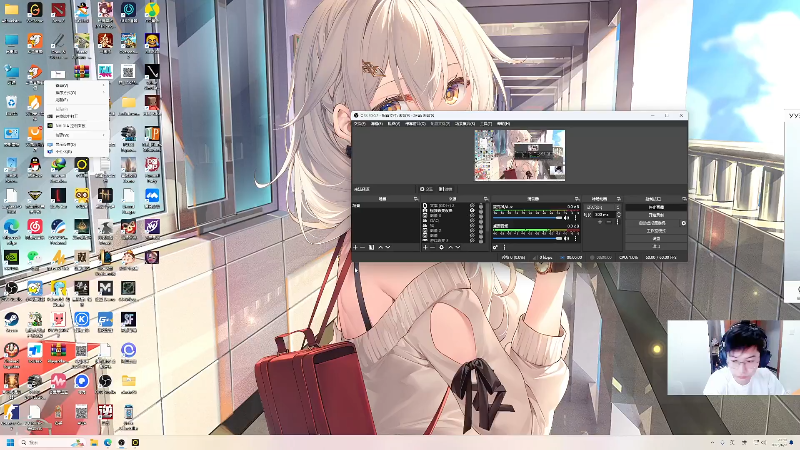Expand New submenu in desktop context menu

tap(77, 135)
